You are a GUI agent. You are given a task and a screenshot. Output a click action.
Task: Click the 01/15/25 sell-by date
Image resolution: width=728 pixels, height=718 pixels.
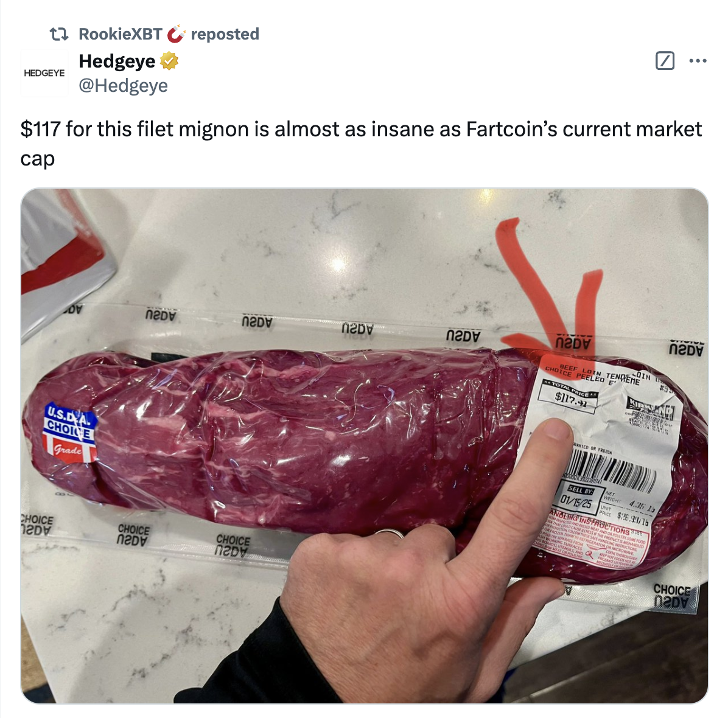[576, 503]
